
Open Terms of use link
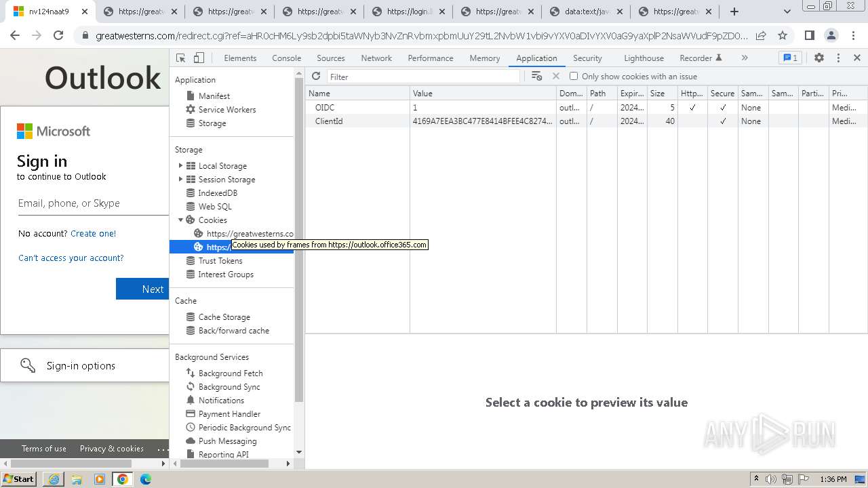point(44,449)
